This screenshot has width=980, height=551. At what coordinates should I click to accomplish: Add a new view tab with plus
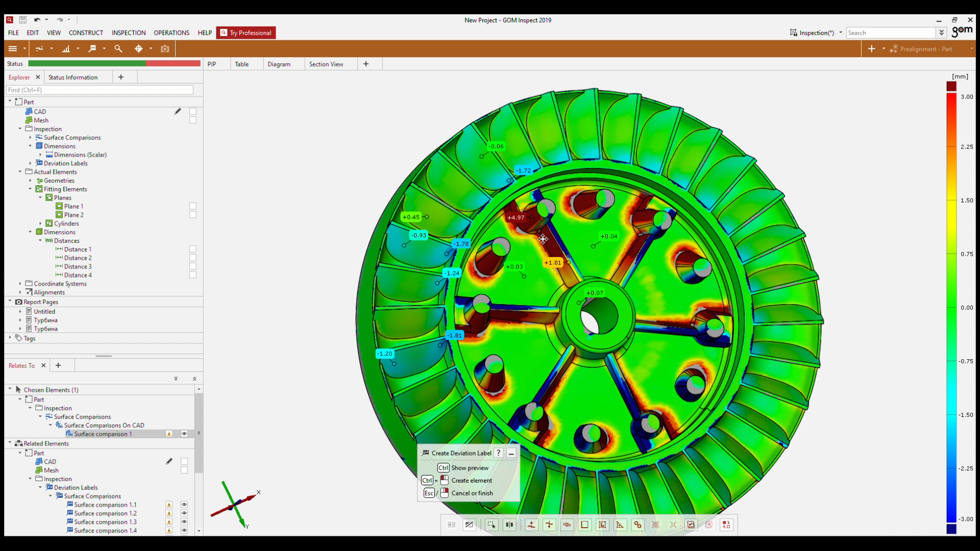point(366,64)
